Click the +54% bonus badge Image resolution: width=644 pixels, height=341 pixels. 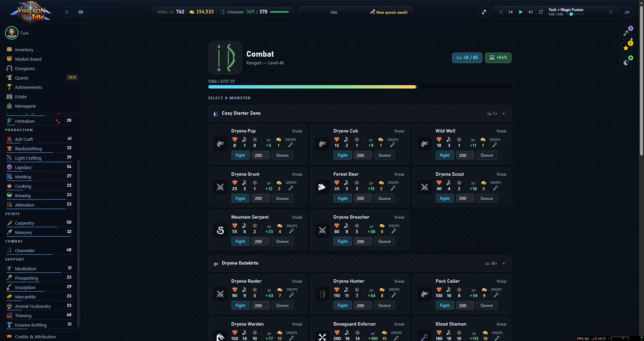[498, 58]
